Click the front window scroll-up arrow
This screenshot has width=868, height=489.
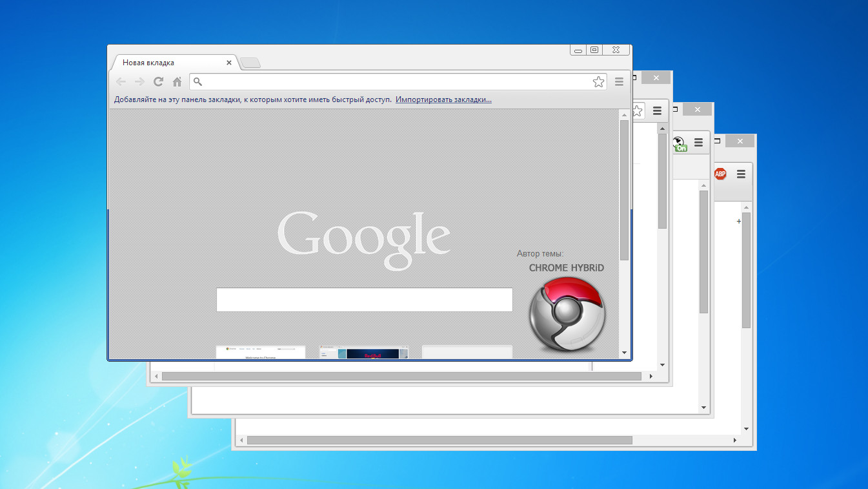tap(624, 114)
